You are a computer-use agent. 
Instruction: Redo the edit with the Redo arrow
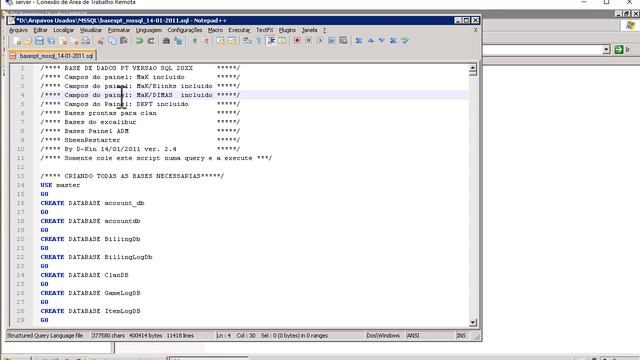pos(151,41)
